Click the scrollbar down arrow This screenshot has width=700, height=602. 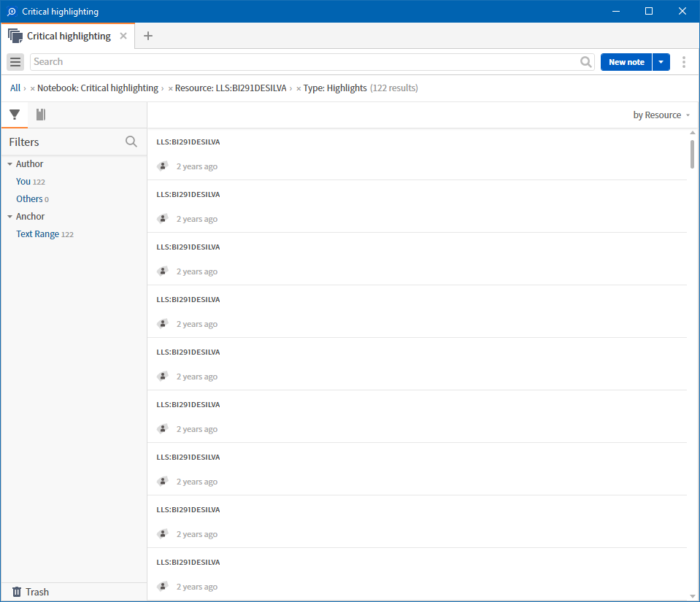[x=693, y=595]
